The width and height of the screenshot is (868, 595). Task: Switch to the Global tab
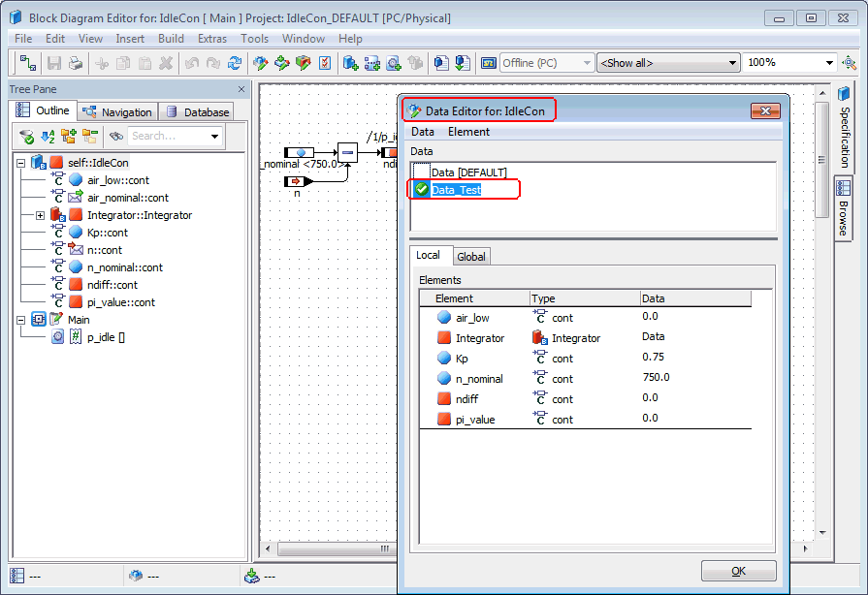coord(471,257)
